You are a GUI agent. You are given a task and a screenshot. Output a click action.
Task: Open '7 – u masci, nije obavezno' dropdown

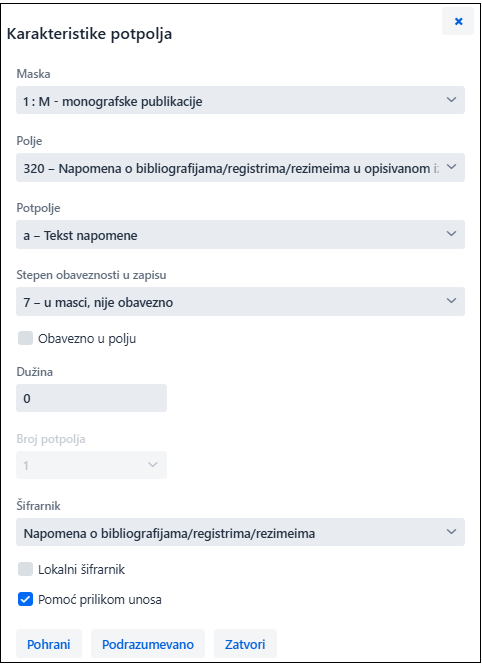[x=240, y=301]
